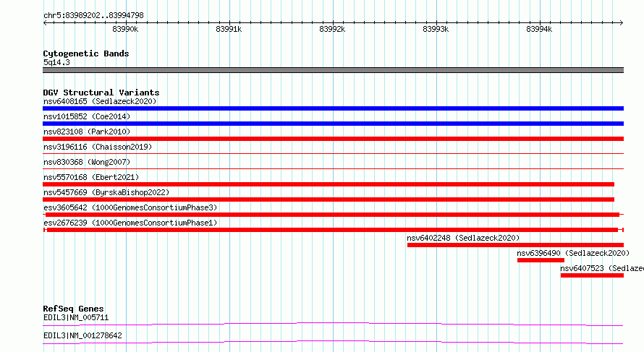The image size is (644, 352).
Task: Select the red bar under nsv5570168
Action: pyautogui.click(x=329, y=184)
